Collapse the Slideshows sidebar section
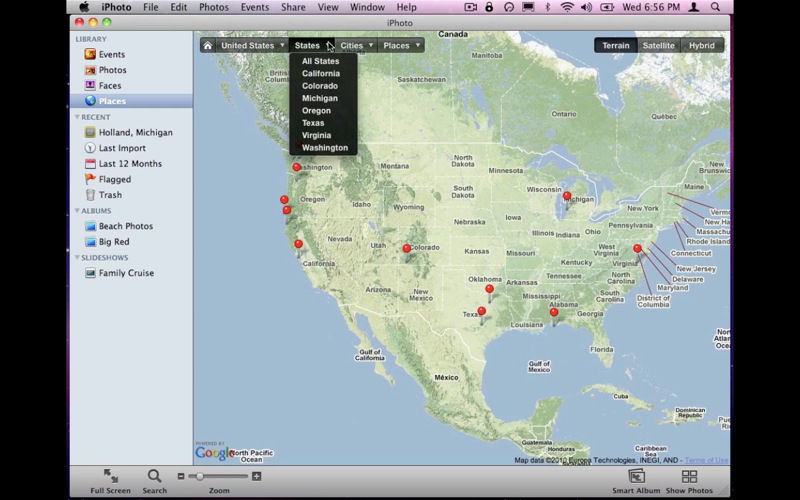Image resolution: width=800 pixels, height=500 pixels. 77,258
